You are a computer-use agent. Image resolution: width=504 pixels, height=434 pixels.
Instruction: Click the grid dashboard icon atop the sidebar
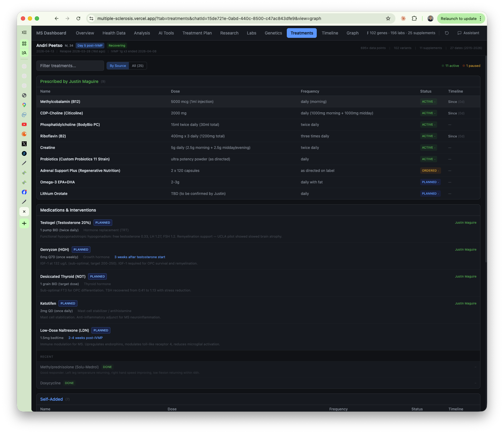click(24, 43)
